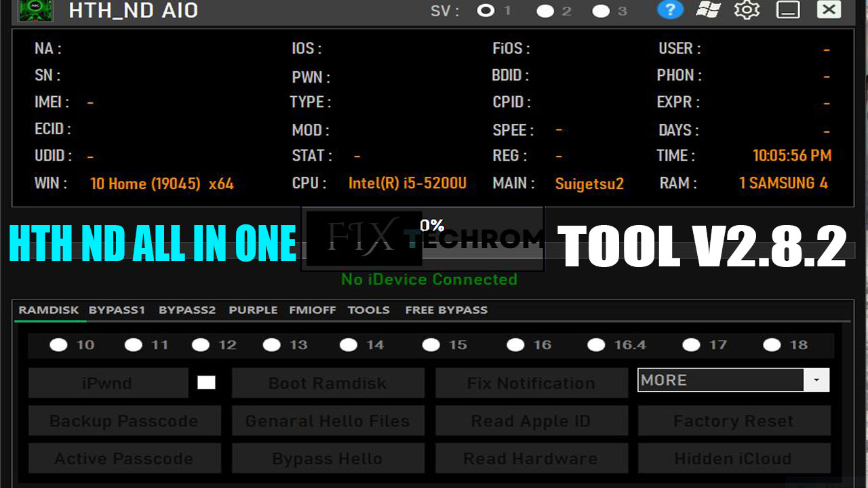This screenshot has width=868, height=488.
Task: Select server 1 radio button
Action: 486,11
